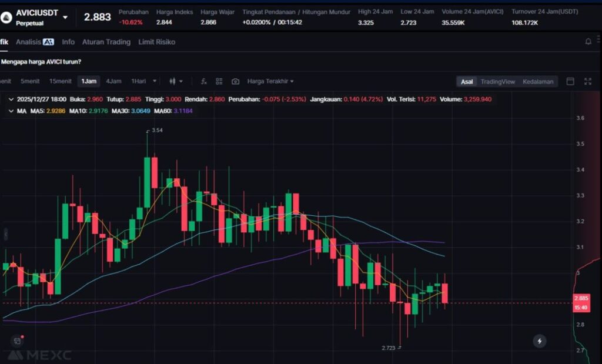602x364 pixels.
Task: Click 'Mengapa harga AVICI turun?' link
Action: (41, 62)
